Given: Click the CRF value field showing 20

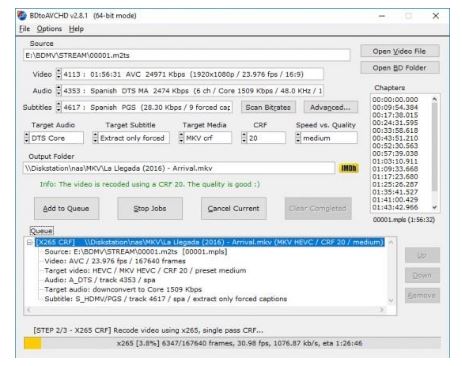Looking at the screenshot, I should [x=266, y=138].
